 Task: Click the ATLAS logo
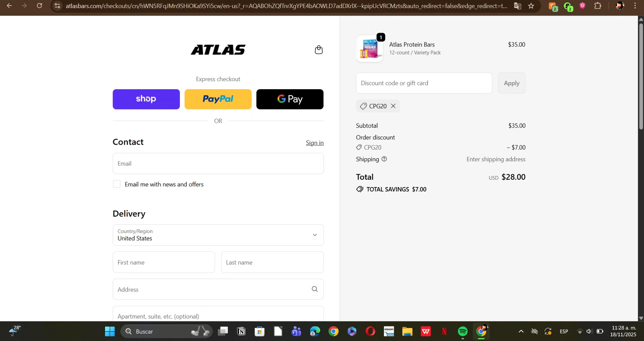coord(218,50)
